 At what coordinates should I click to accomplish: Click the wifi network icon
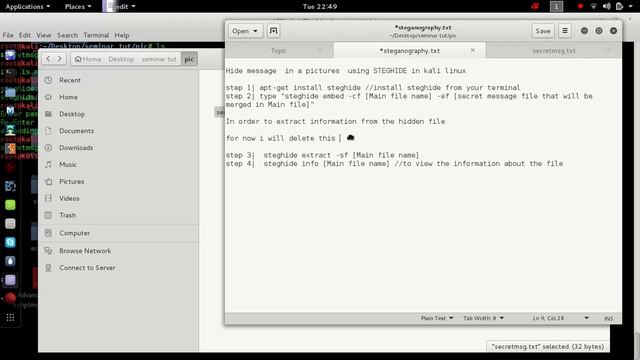point(593,6)
